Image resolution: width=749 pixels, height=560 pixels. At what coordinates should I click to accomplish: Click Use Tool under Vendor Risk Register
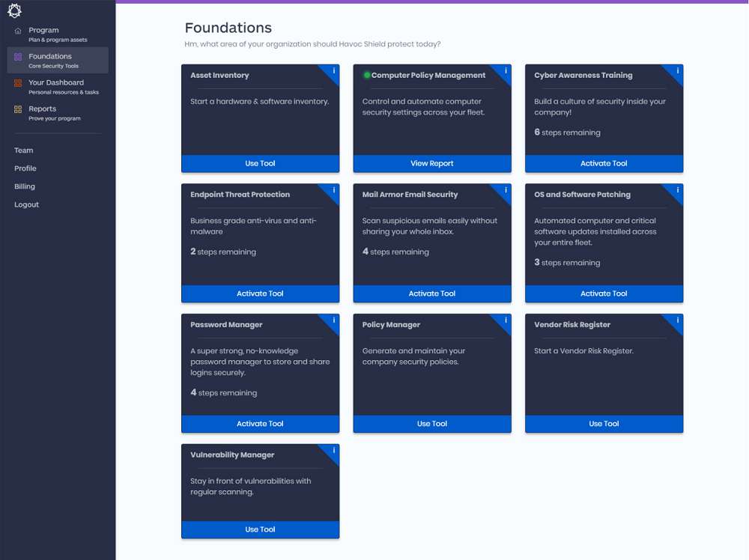tap(604, 424)
